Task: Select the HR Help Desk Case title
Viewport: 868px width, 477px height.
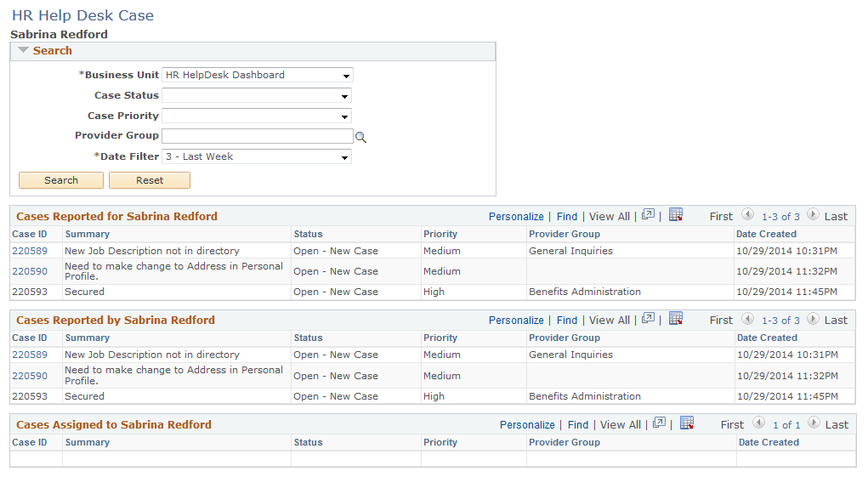Action: click(83, 15)
